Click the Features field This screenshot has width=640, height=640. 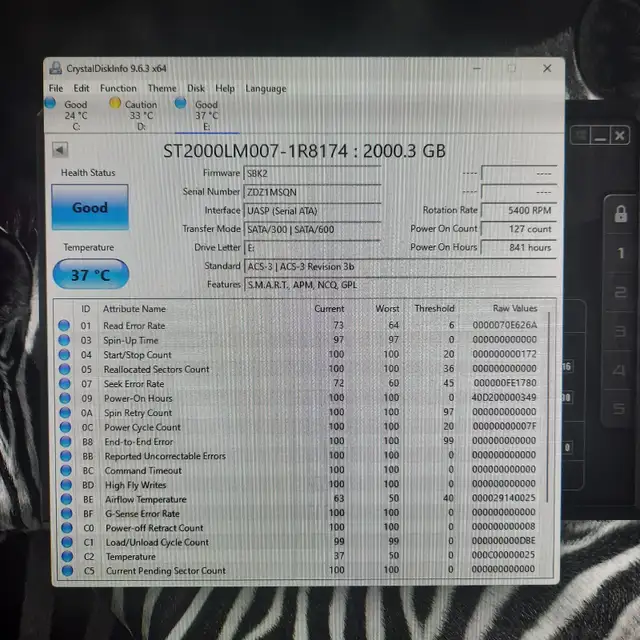coord(400,285)
